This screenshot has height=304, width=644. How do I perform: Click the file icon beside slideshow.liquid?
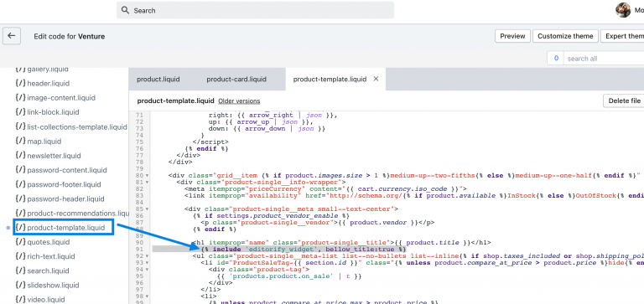pos(20,285)
